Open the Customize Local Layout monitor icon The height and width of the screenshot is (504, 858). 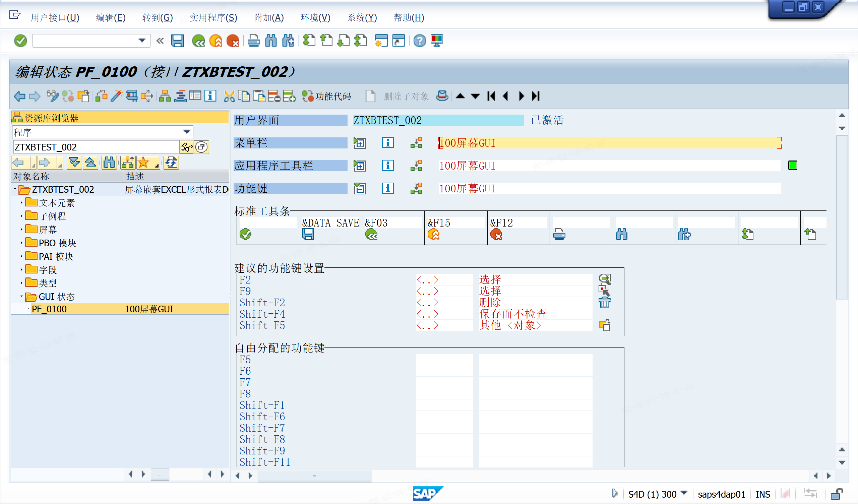(x=437, y=41)
